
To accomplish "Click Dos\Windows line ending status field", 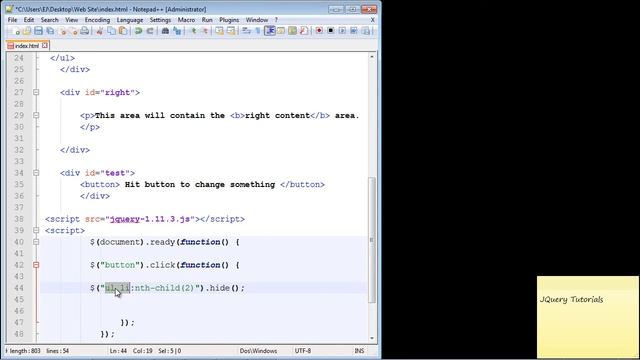I will point(258,351).
